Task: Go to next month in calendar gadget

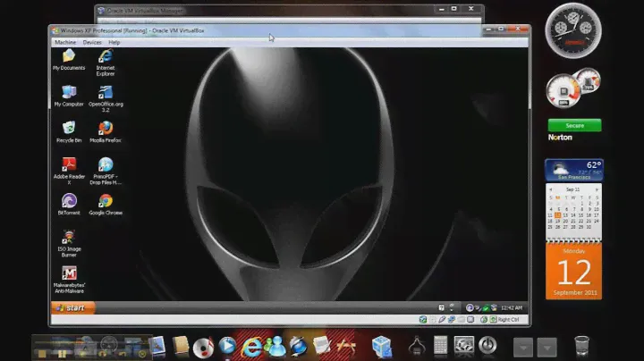Action: tap(597, 191)
